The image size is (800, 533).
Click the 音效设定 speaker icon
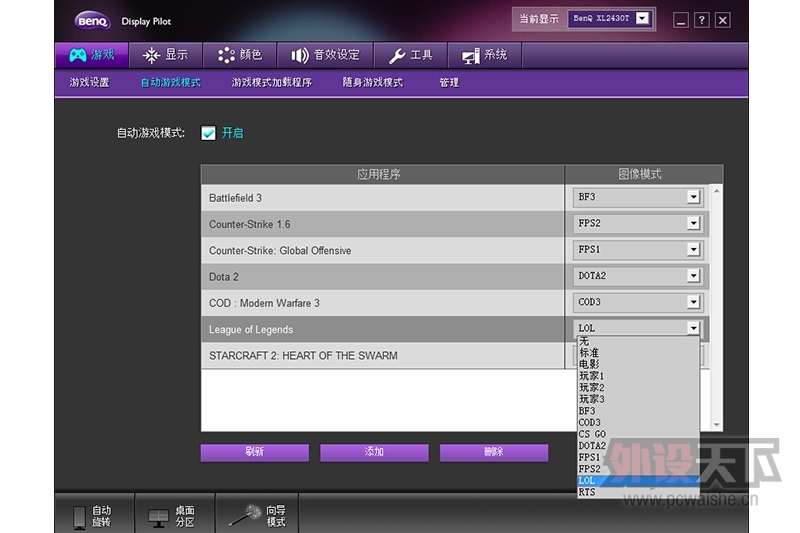point(300,55)
